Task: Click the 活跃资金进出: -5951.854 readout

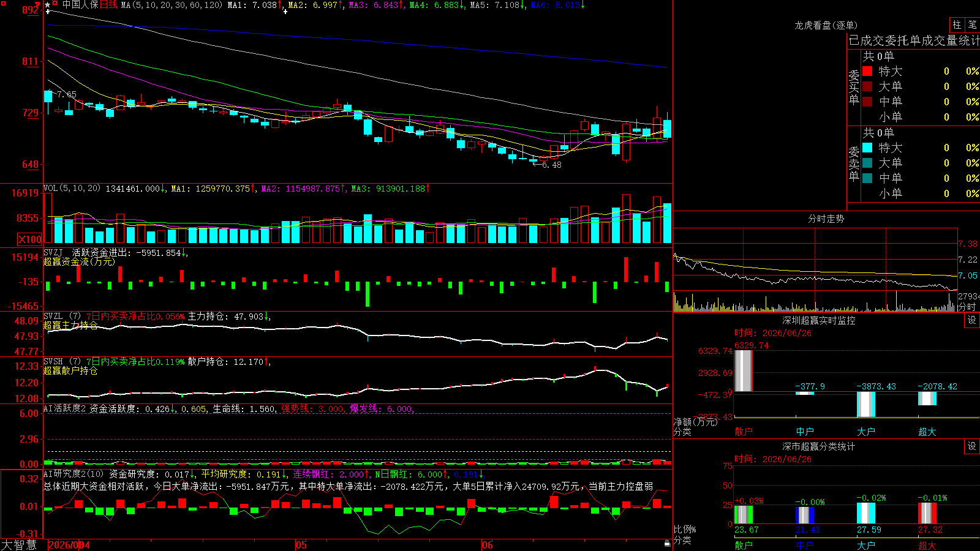Action: (130, 252)
